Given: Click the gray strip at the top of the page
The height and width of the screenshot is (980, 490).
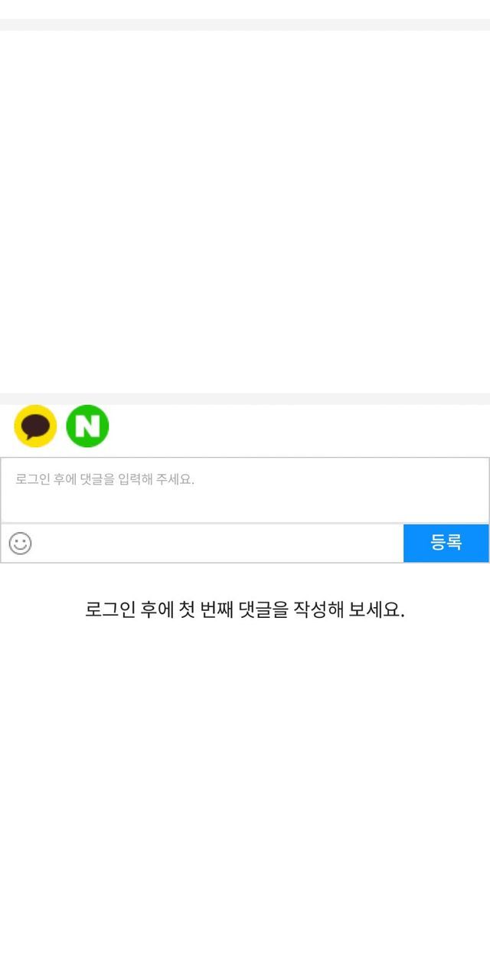Looking at the screenshot, I should pos(245,24).
